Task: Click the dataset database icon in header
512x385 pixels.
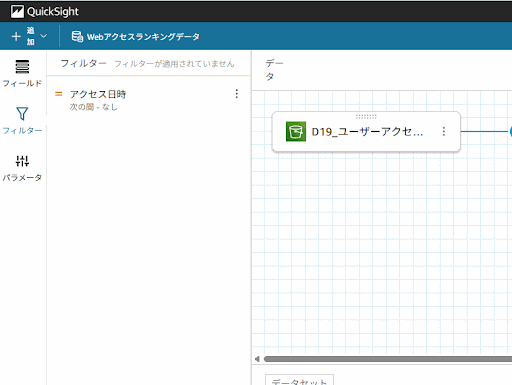Action: (x=77, y=36)
